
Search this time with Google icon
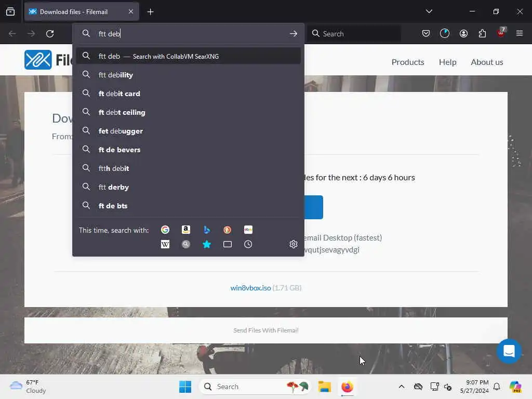click(165, 230)
